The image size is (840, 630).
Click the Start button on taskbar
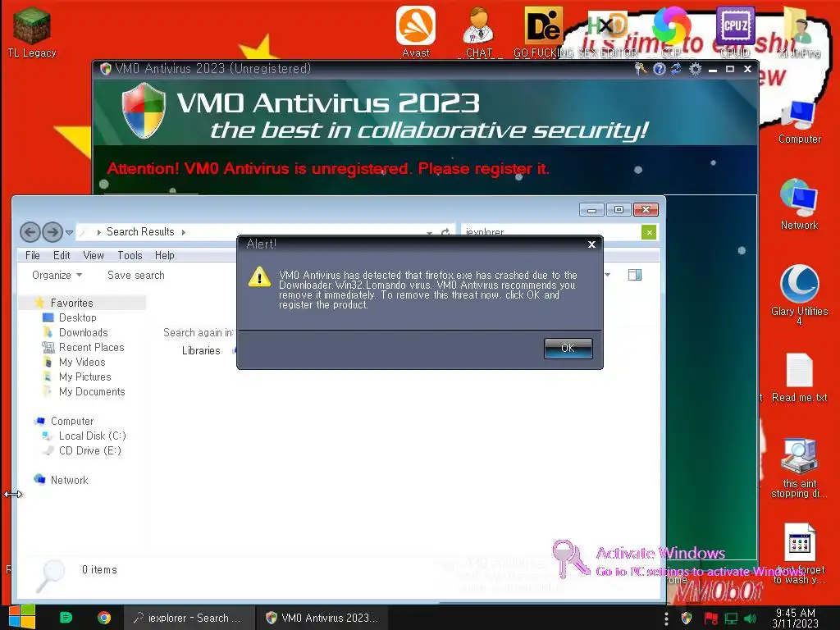click(22, 617)
